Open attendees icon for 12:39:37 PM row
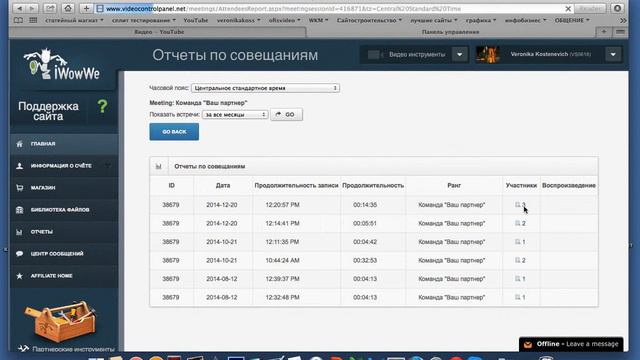Screen dimensions: 640x360 click(x=517, y=279)
